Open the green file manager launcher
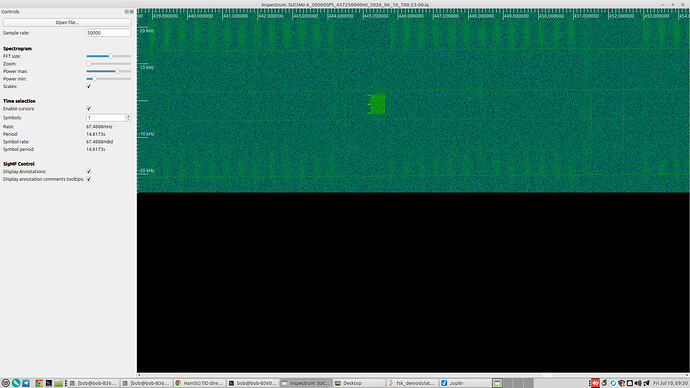 pos(59,383)
